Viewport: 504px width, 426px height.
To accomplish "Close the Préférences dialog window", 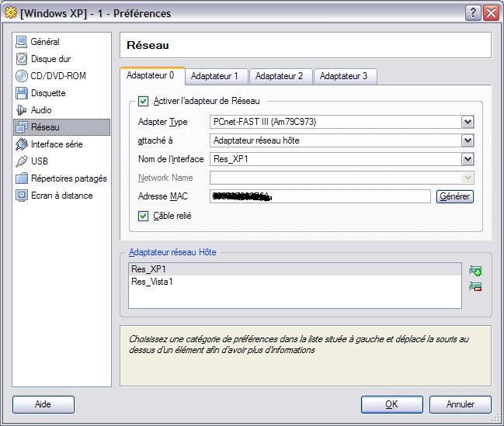I will 491,13.
